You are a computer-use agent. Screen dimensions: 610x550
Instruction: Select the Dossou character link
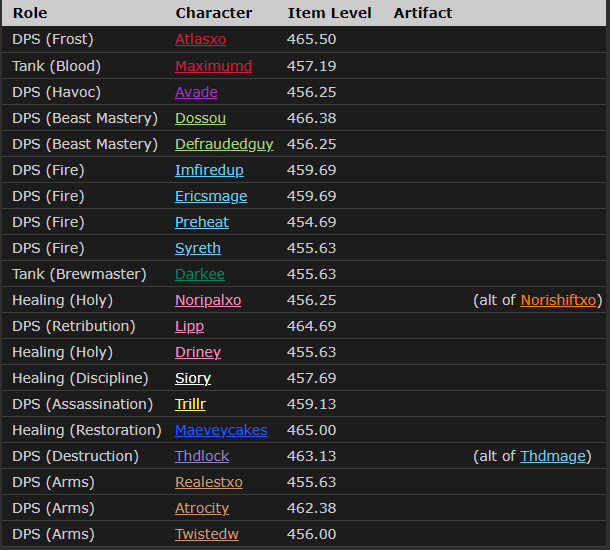click(200, 118)
